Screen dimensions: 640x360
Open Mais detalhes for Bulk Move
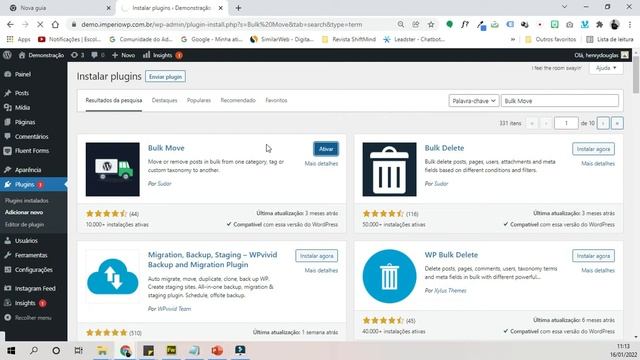(x=321, y=164)
